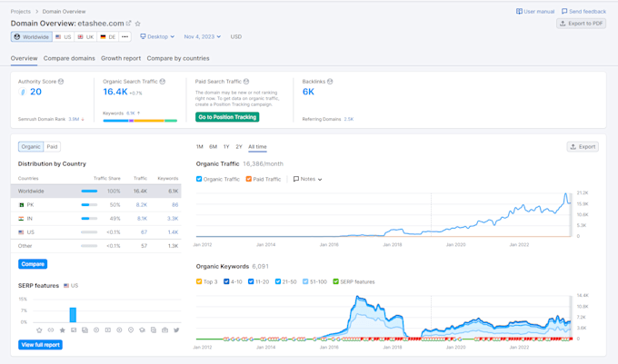Click the round play-button video SERP icon
Screen dimensions: 618x364
coord(96,330)
